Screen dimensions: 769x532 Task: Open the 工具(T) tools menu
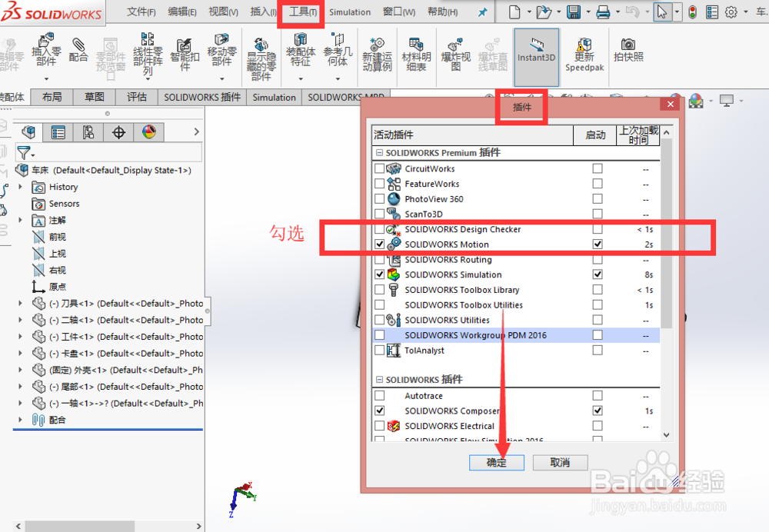[302, 12]
